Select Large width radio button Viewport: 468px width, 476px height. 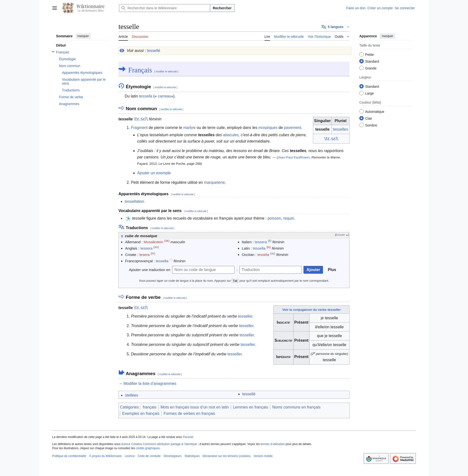361,93
